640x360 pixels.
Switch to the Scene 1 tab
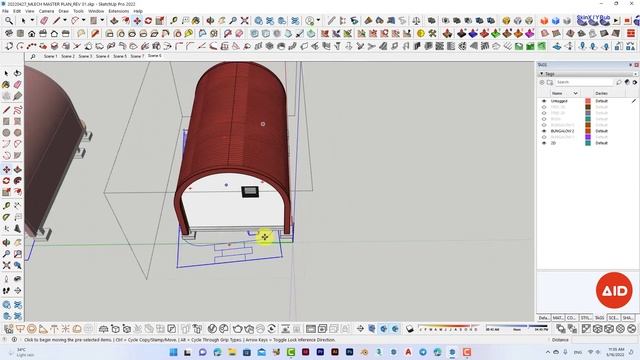click(x=51, y=56)
